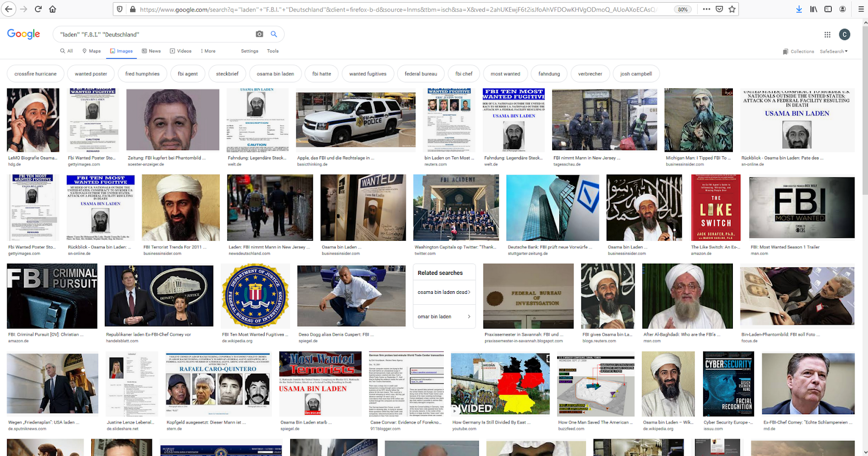
Task: Click the site padlock security icon
Action: pyautogui.click(x=132, y=9)
